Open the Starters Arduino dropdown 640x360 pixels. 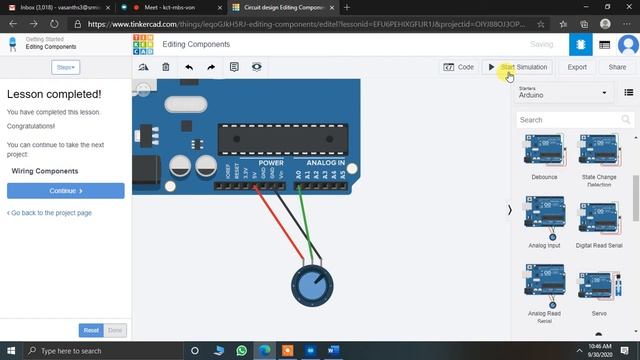(563, 93)
